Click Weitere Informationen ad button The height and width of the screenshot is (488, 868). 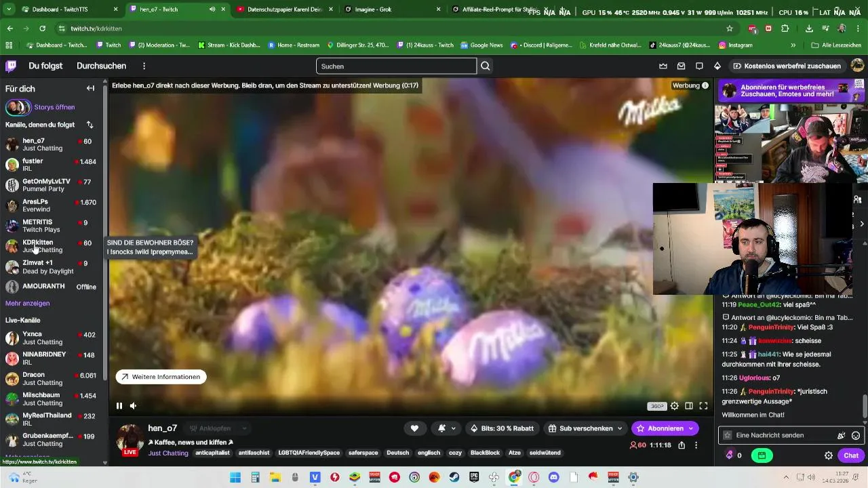[x=161, y=377]
